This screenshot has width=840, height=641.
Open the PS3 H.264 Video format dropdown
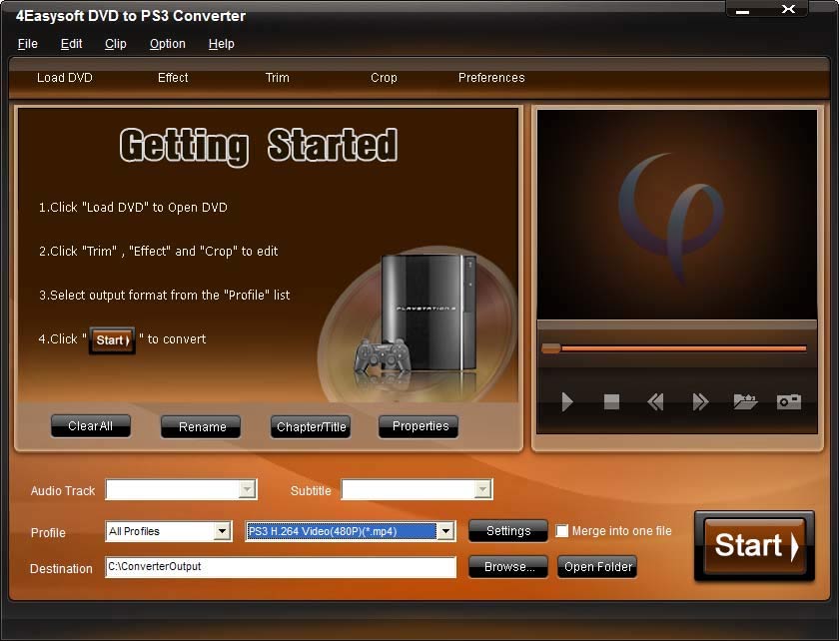click(x=445, y=531)
